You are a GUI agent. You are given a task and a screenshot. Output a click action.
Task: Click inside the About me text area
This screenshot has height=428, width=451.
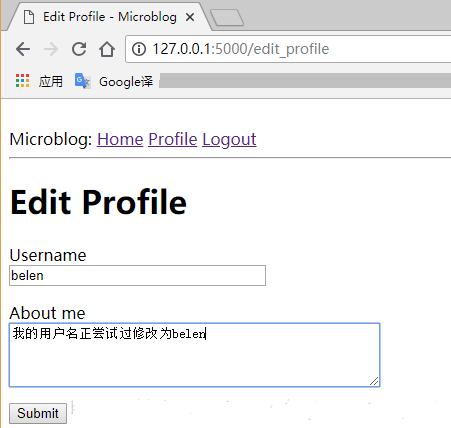[x=195, y=355]
